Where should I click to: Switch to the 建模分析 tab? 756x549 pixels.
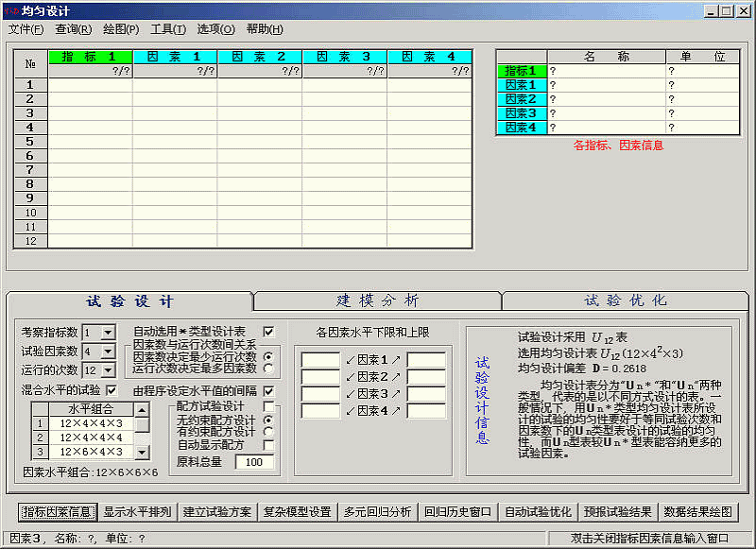(x=377, y=300)
